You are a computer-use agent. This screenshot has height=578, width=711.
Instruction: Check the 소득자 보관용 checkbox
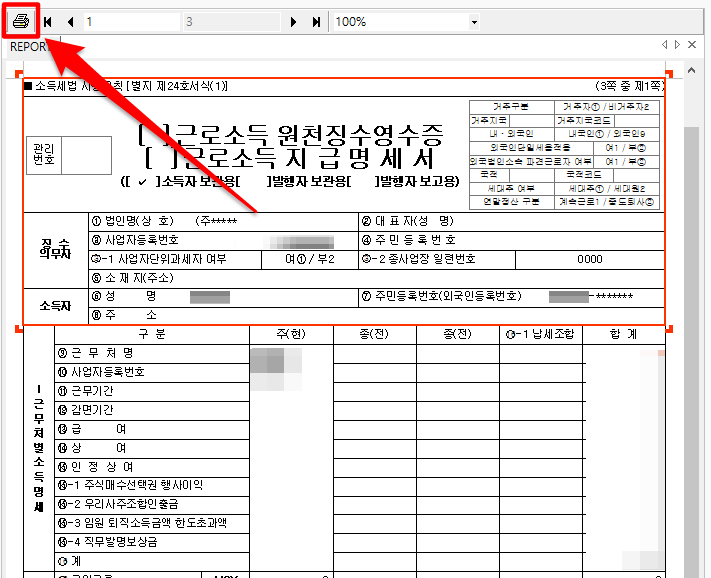pyautogui.click(x=142, y=182)
